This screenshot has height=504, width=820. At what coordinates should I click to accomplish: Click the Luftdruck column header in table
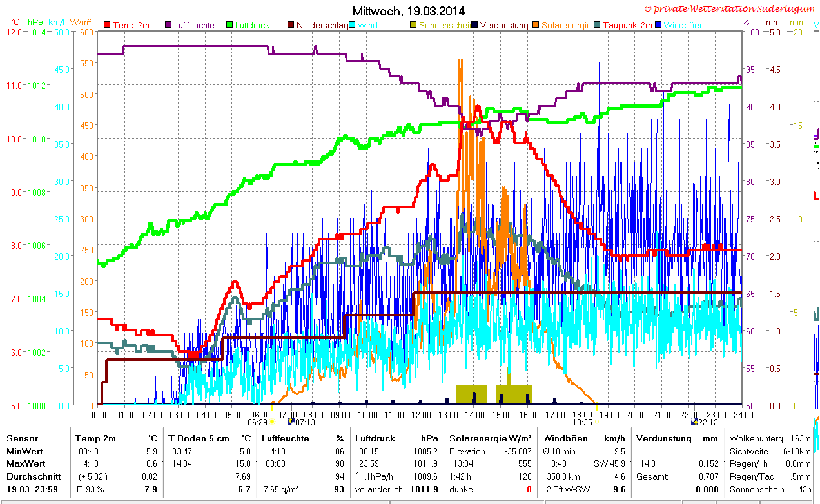pyautogui.click(x=373, y=438)
